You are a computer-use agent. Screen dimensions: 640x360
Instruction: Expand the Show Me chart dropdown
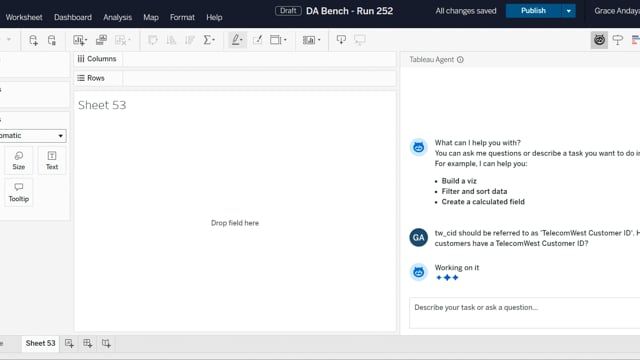[x=311, y=40]
